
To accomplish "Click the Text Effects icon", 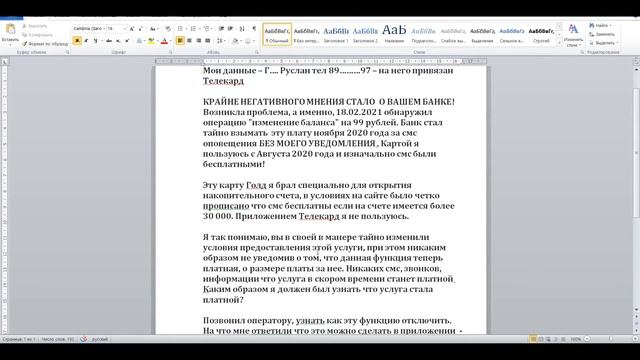I will point(139,41).
